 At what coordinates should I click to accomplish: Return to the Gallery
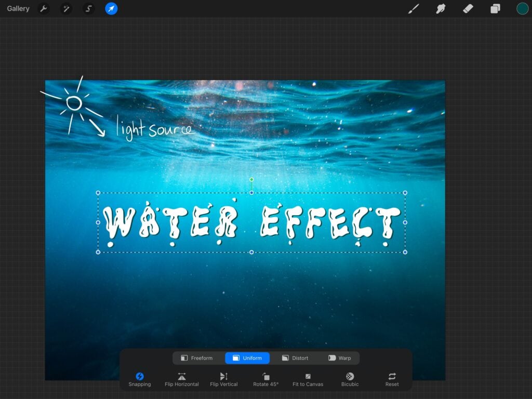point(18,9)
